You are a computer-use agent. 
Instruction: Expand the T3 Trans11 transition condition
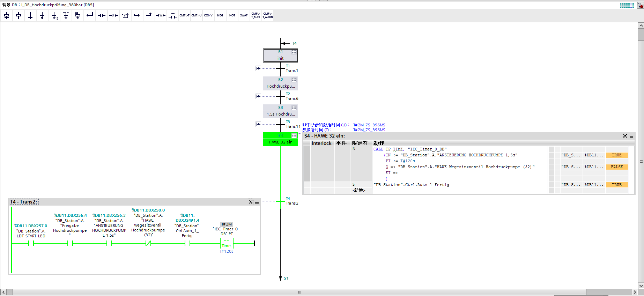[258, 124]
